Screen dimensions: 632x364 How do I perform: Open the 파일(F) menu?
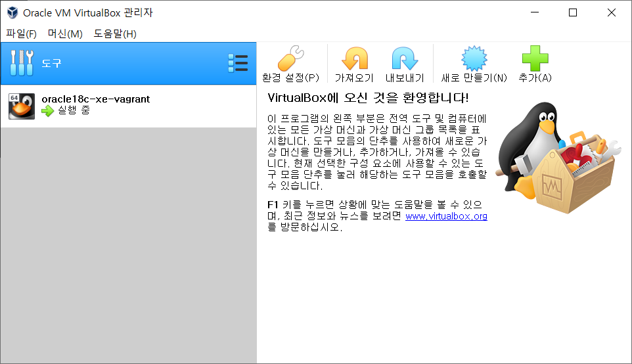[x=22, y=34]
